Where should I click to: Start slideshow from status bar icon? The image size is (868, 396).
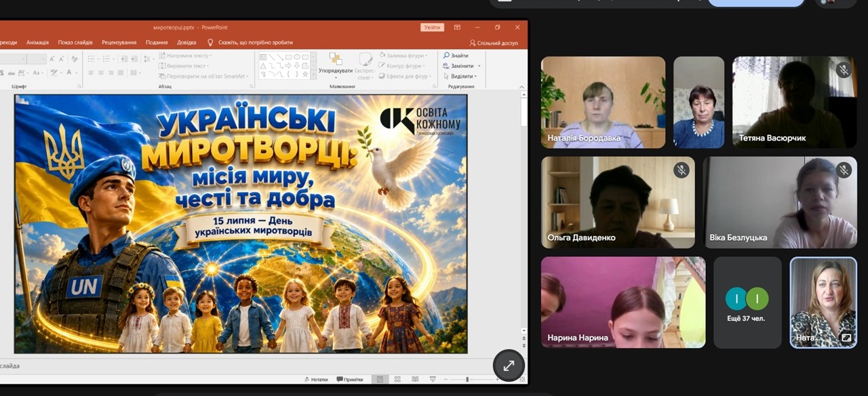click(433, 379)
